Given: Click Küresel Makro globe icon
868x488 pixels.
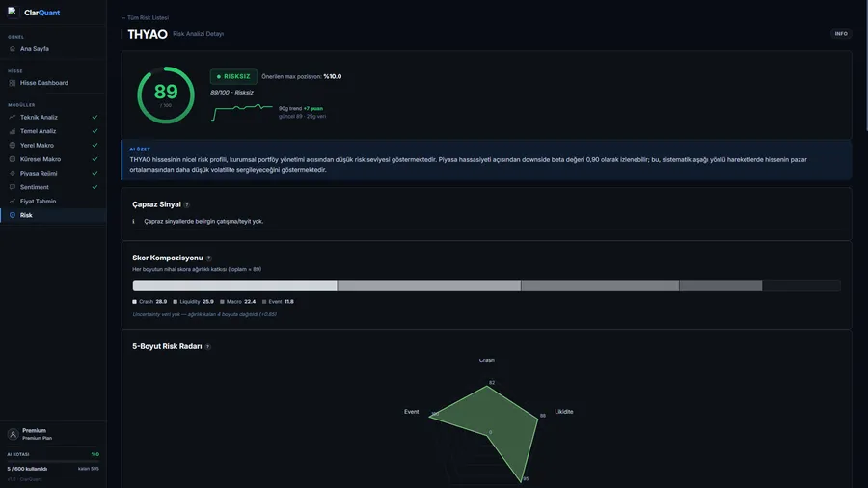Looking at the screenshot, I should (13, 159).
